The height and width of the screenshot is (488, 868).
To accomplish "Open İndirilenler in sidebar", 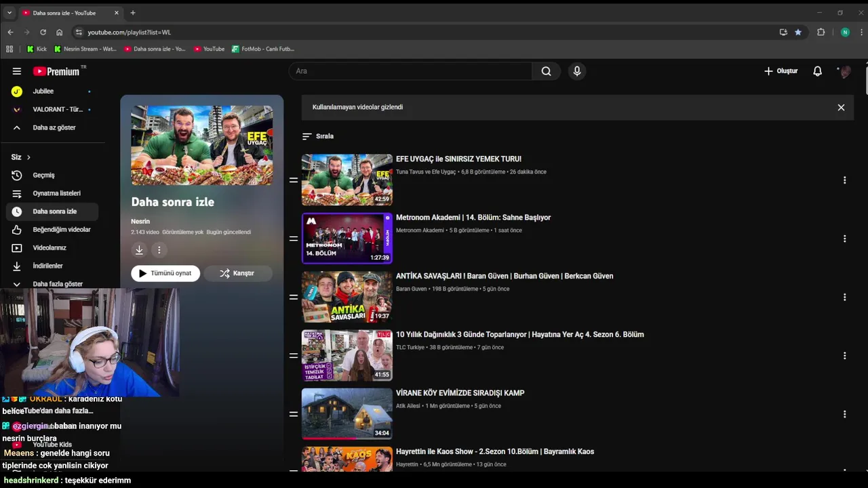I will pyautogui.click(x=52, y=266).
